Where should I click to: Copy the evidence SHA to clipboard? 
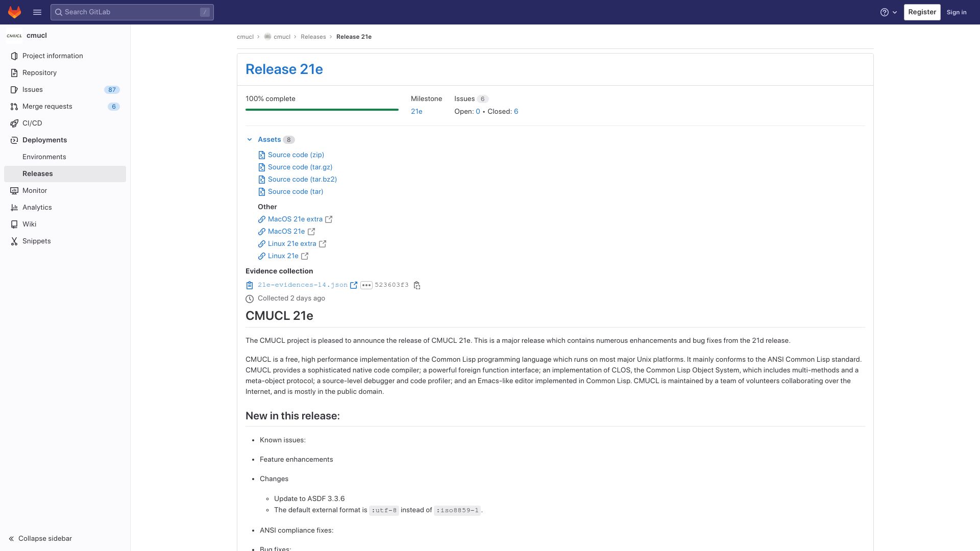pos(417,285)
